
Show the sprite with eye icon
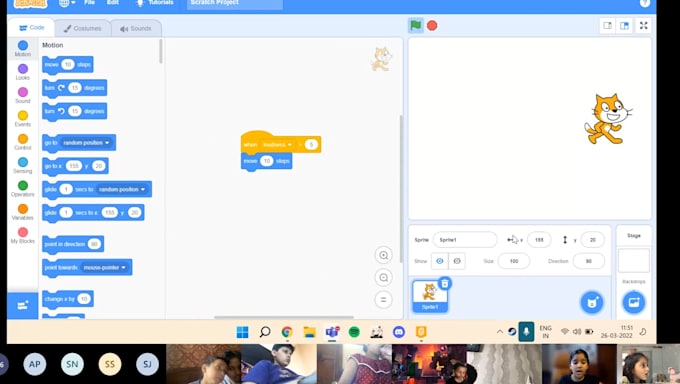tap(440, 261)
